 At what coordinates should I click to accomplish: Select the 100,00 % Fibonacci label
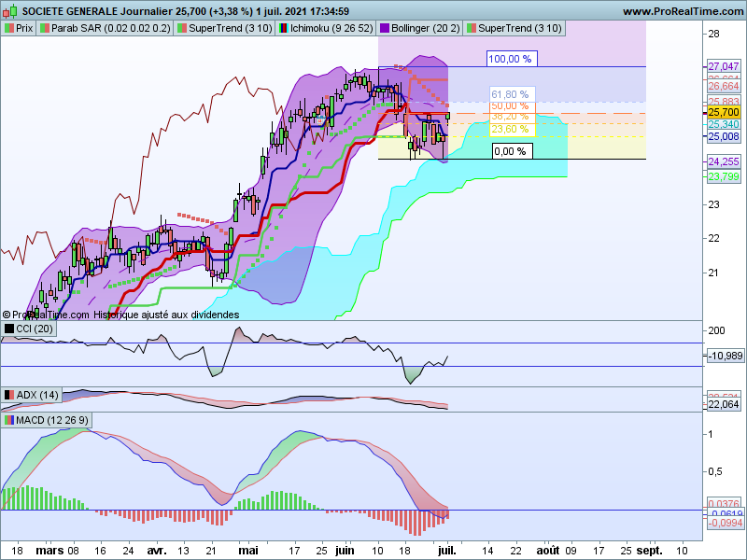pyautogui.click(x=512, y=59)
